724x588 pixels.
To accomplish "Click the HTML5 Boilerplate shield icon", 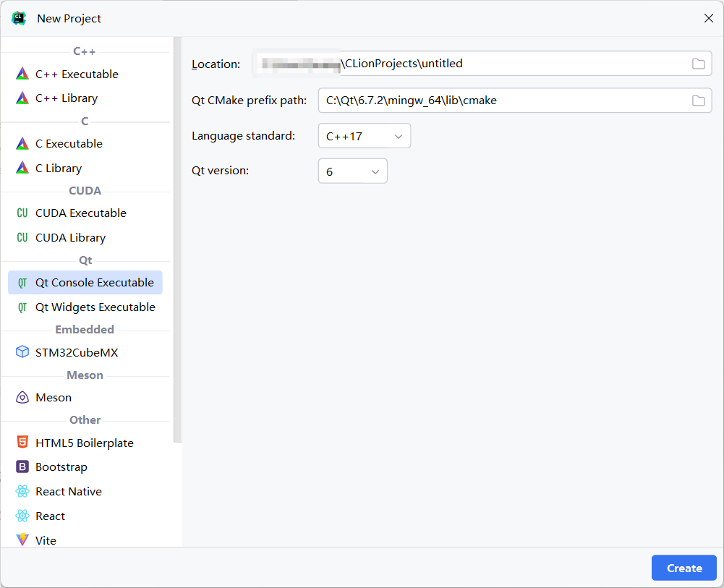I will coord(22,443).
